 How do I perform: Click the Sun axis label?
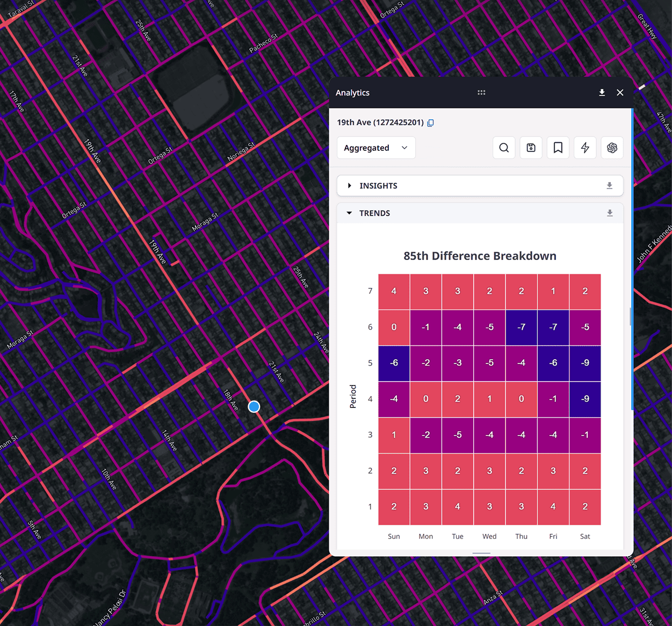(394, 536)
